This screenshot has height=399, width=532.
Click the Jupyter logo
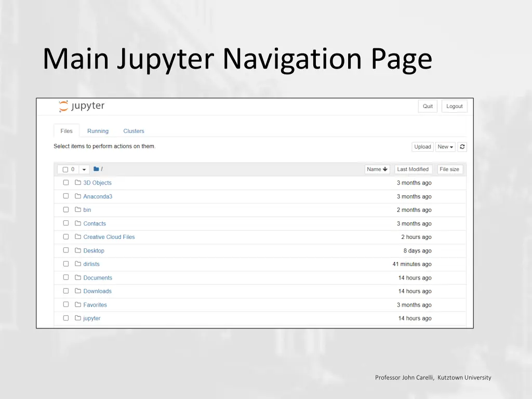coord(82,106)
